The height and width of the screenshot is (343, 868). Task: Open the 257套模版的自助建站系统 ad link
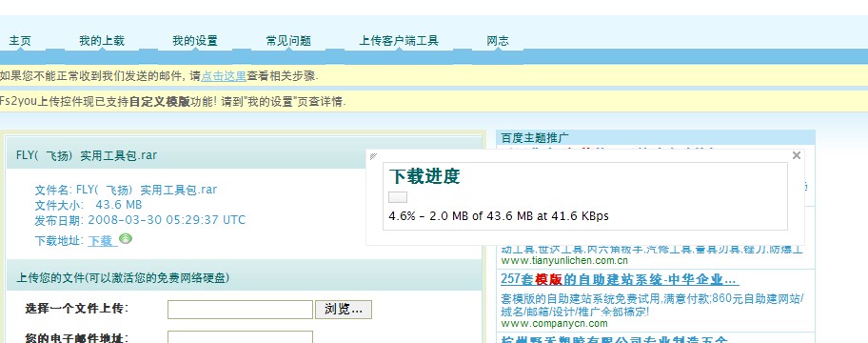pyautogui.click(x=620, y=279)
